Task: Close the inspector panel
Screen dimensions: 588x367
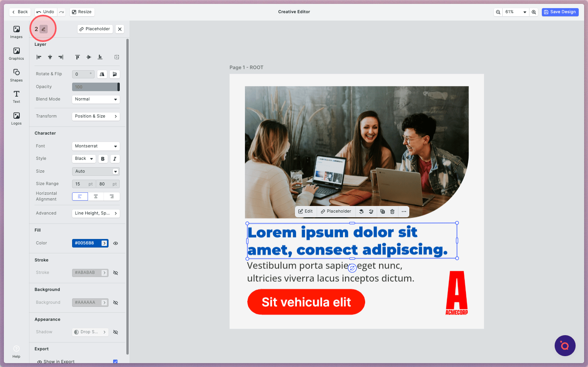Action: tap(120, 29)
